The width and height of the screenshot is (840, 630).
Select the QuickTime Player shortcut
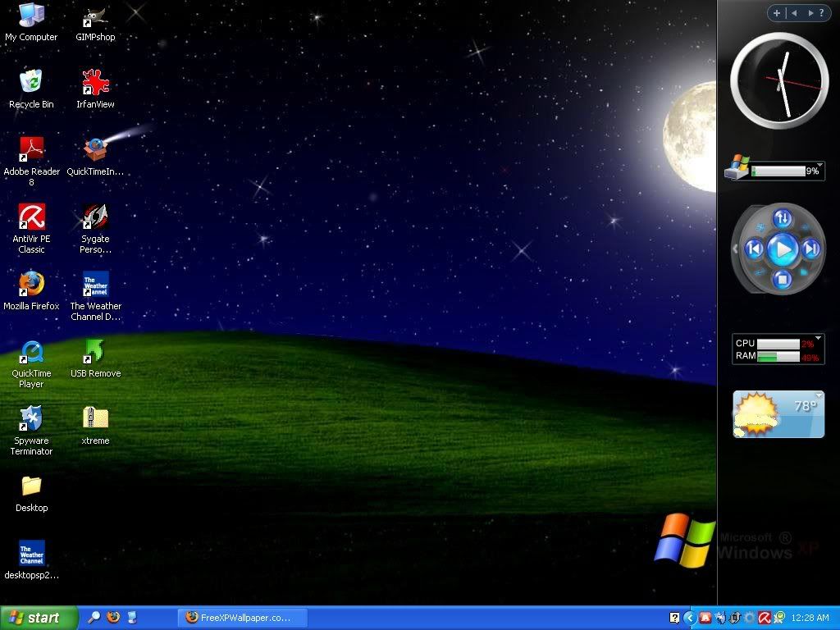point(31,363)
